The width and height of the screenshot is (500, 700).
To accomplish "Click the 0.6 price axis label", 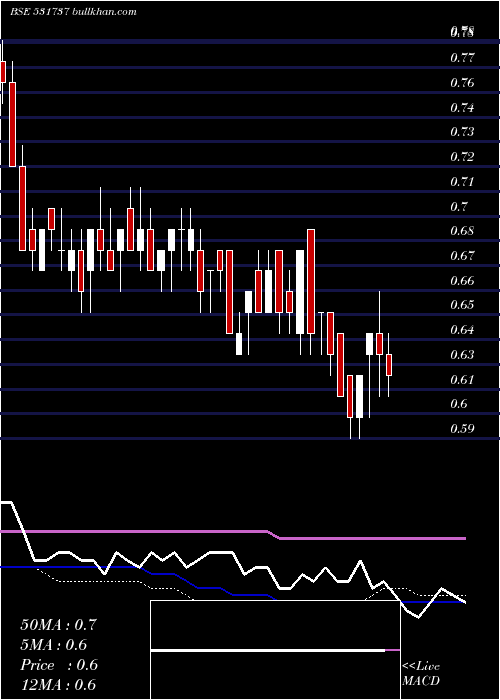I will point(459,404).
